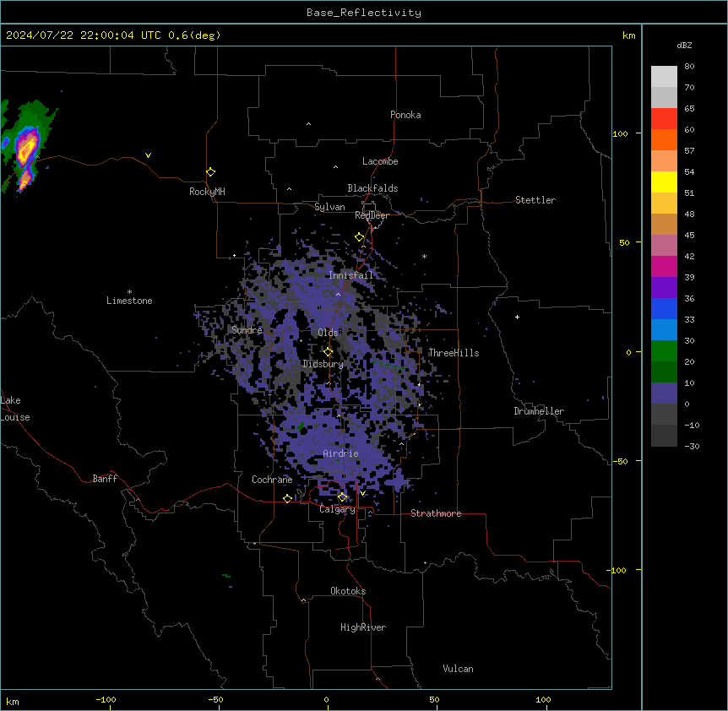This screenshot has height=711, width=728.
Task: Click the Lake Louise label
Action: (15, 409)
